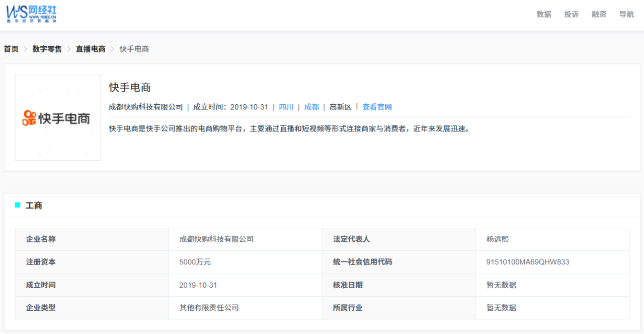644x334 pixels.
Task: Click the 核准日期 label cell
Action: (399, 285)
